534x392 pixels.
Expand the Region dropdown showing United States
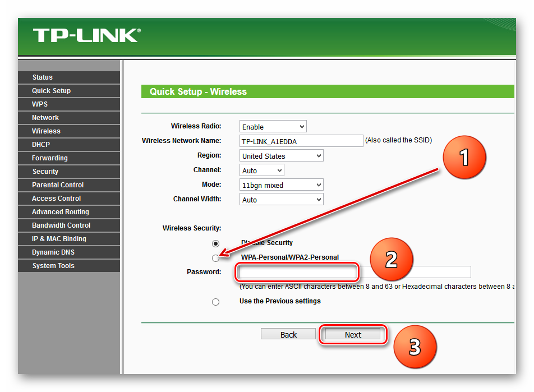coord(281,156)
